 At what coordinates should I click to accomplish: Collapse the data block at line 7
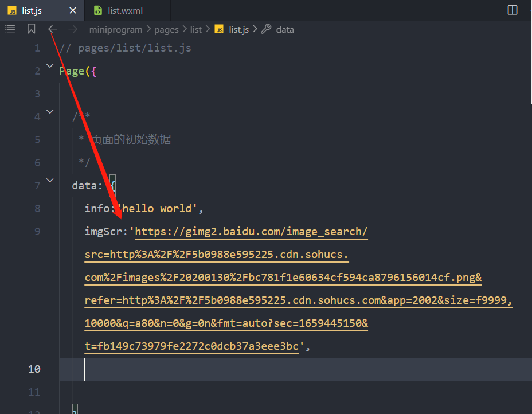pyautogui.click(x=50, y=181)
